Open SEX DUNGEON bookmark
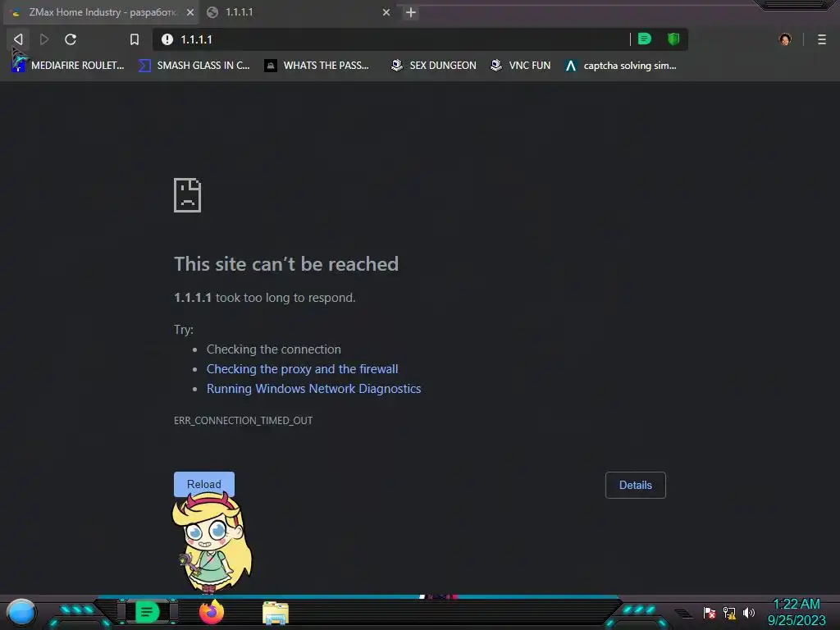Viewport: 840px width, 630px height. coord(433,66)
